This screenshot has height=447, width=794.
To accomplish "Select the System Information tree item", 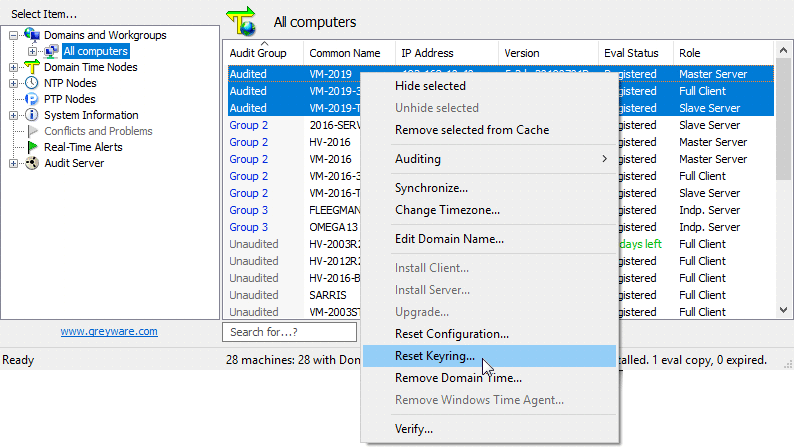I will tap(91, 115).
